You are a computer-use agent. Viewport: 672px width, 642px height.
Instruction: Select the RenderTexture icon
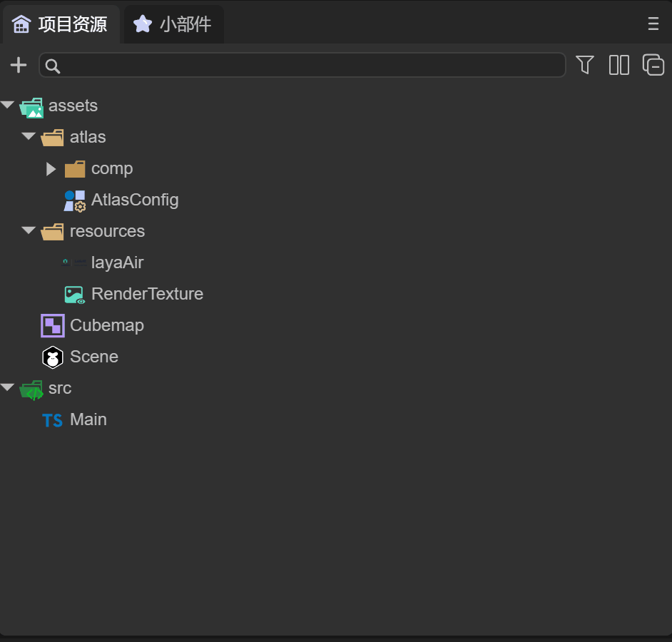tap(74, 295)
